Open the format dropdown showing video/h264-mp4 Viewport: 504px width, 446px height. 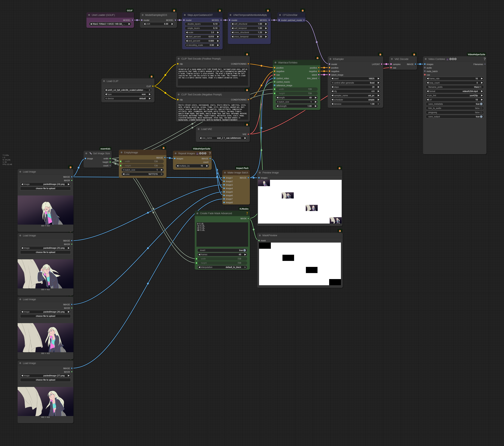point(455,91)
